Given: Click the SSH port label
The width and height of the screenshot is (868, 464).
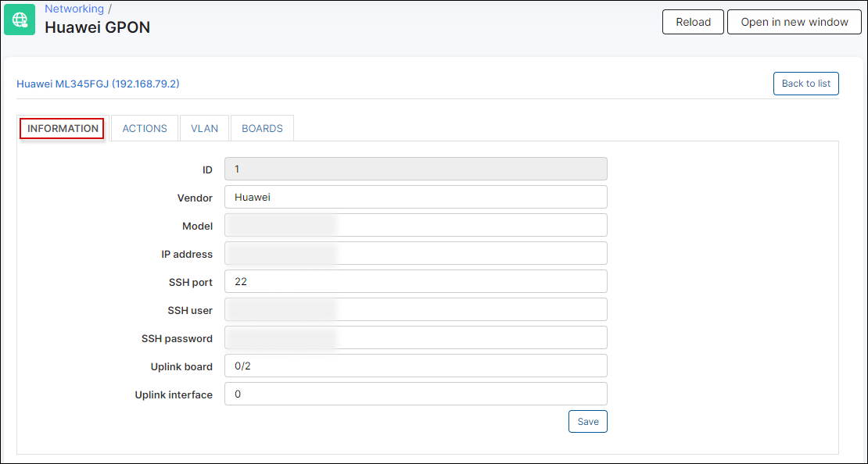Looking at the screenshot, I should tap(191, 283).
